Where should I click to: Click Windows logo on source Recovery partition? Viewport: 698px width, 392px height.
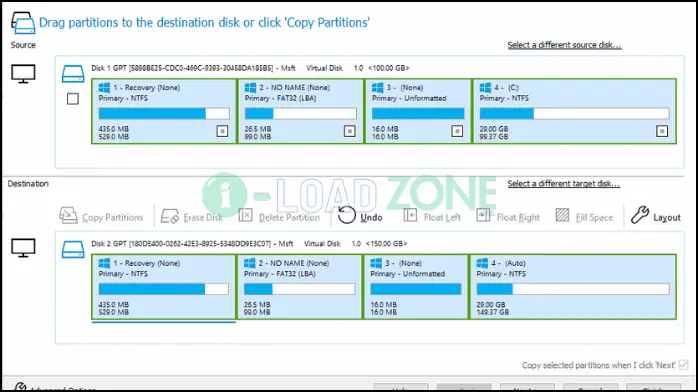[x=104, y=88]
